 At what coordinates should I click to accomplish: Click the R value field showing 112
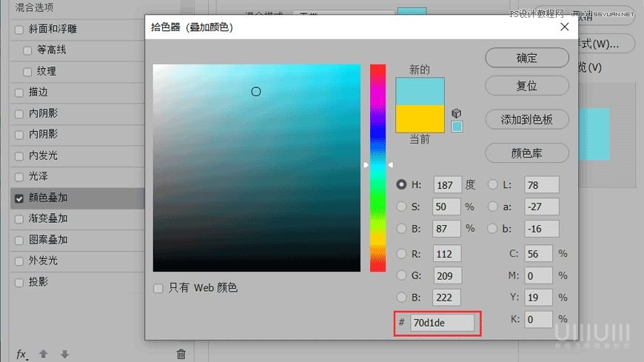coord(447,254)
